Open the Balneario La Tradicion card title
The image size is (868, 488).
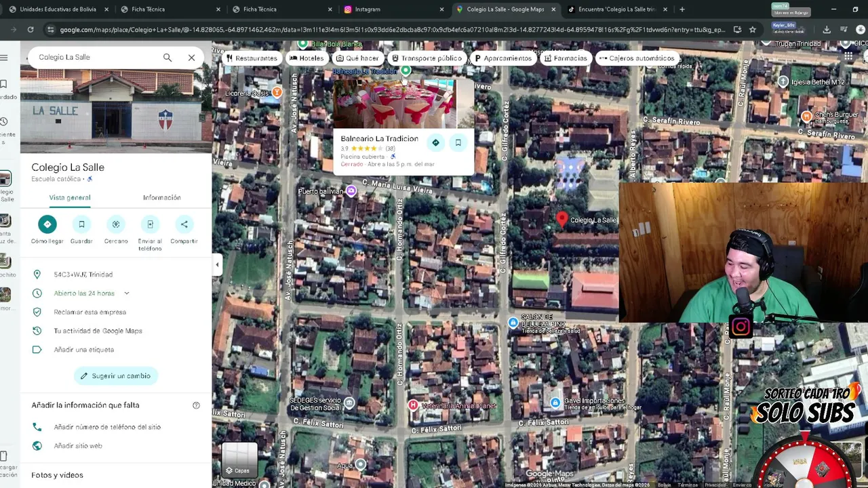coord(379,139)
